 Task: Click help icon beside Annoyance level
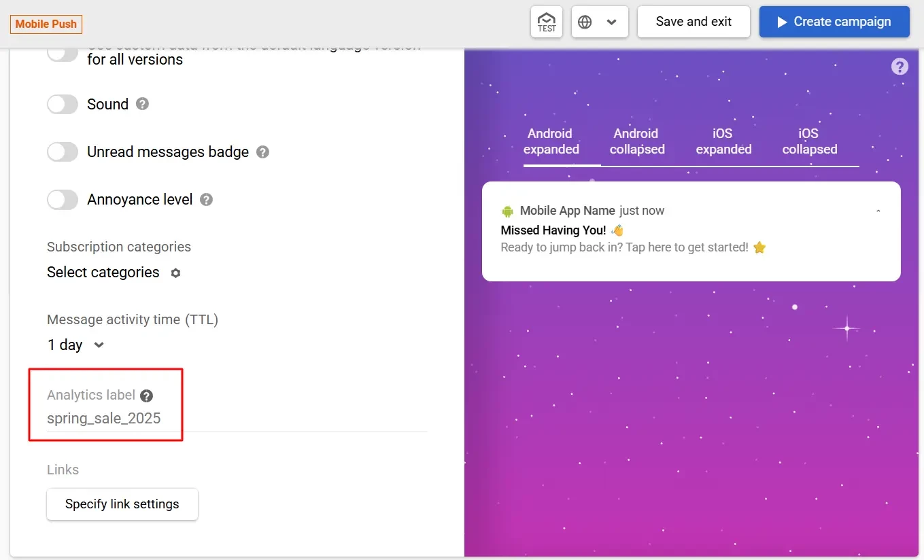pos(207,200)
